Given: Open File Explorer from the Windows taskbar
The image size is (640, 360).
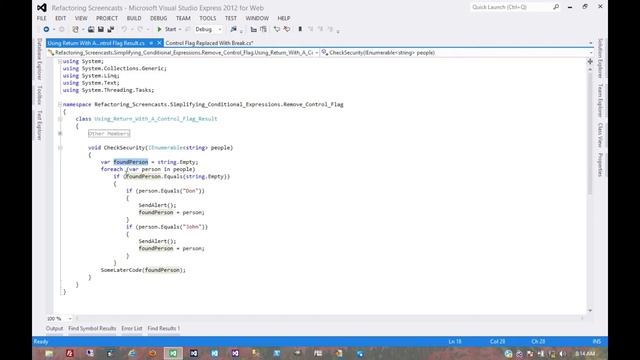Looking at the screenshot, I should 49,353.
